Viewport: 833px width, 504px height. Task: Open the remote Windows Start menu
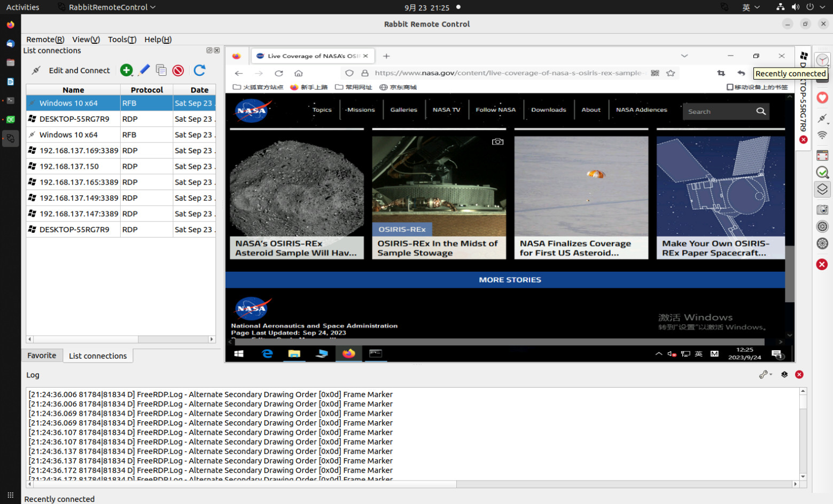coord(239,354)
